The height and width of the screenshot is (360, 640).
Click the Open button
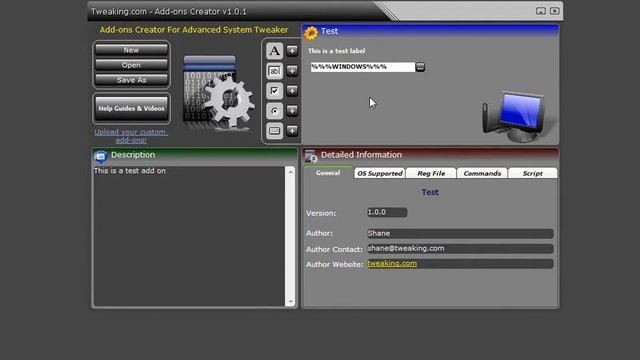pyautogui.click(x=131, y=65)
